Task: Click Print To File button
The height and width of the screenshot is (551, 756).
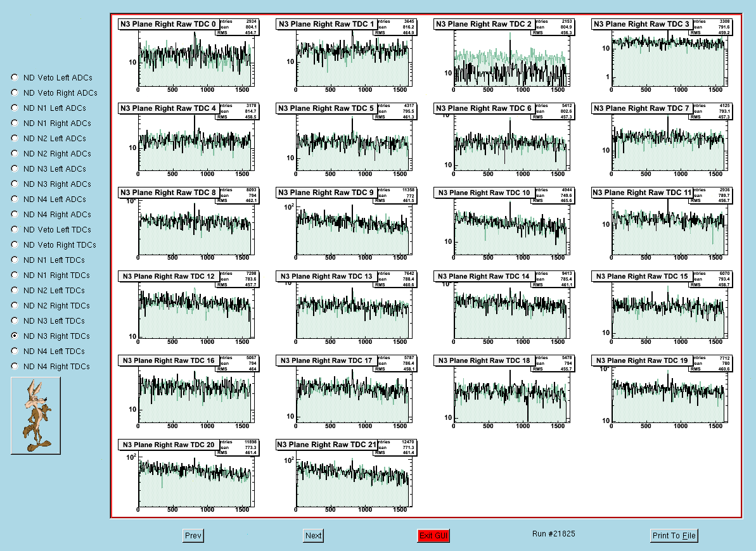Action: pos(674,536)
